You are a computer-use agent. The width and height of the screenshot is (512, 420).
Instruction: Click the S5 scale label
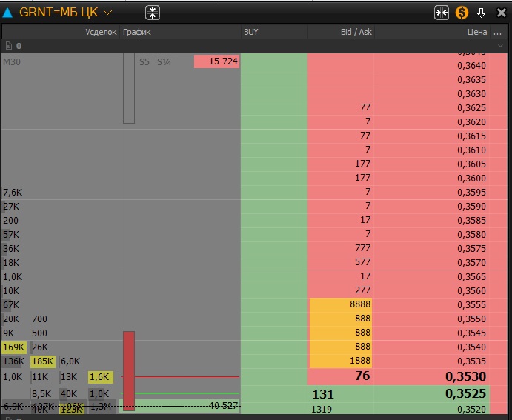144,62
